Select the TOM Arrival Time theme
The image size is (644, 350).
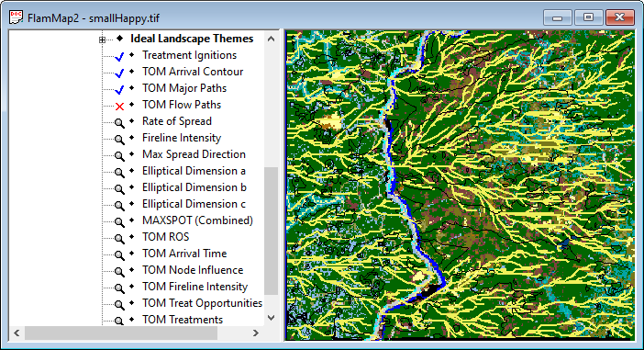click(184, 254)
